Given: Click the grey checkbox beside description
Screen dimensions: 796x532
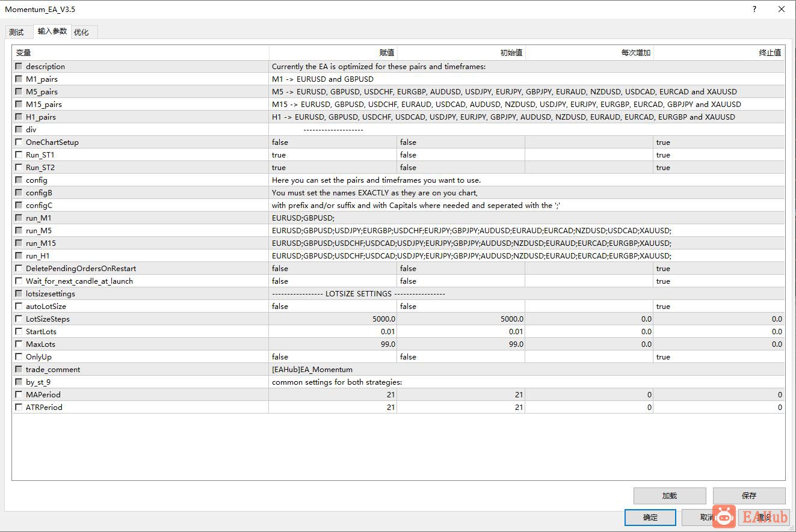Looking at the screenshot, I should click(x=19, y=66).
